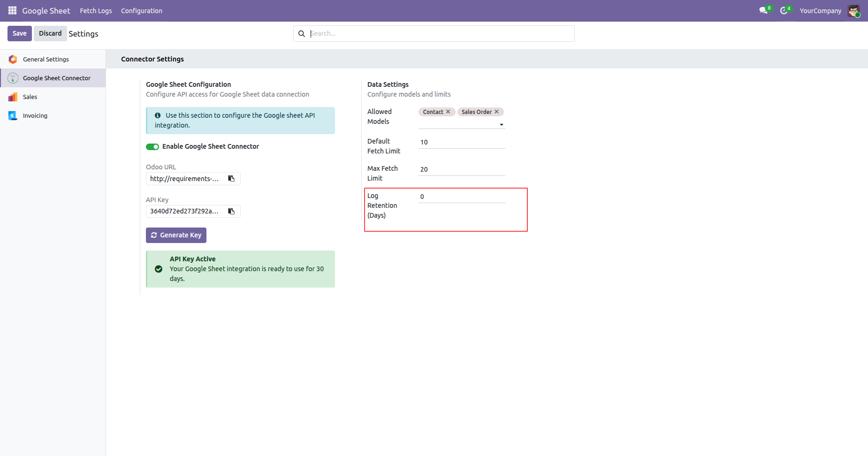Edit the Max Fetch Limit value
This screenshot has height=456, width=868.
(462, 169)
